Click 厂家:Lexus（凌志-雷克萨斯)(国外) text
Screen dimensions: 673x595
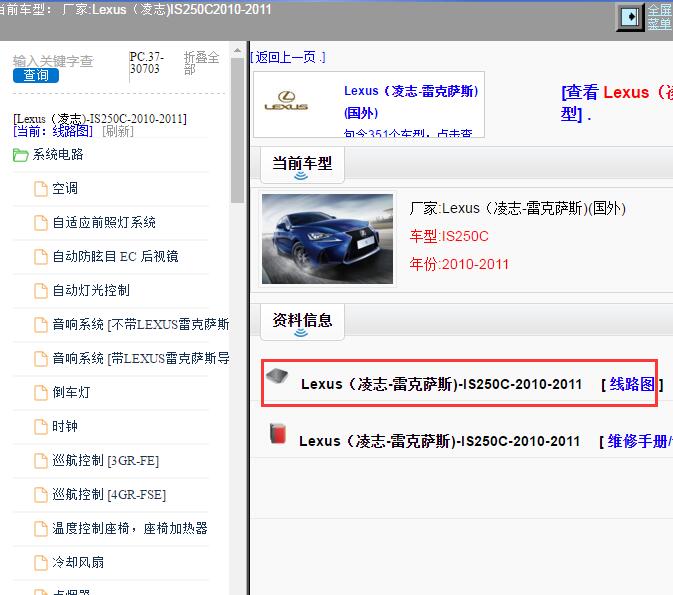[518, 209]
